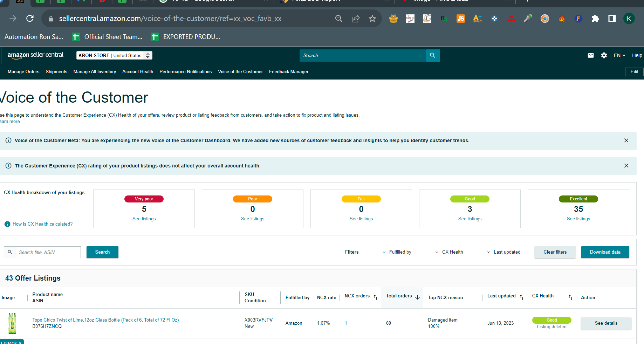Open the browser zoom magnifier icon
This screenshot has width=644, height=344.
(338, 19)
